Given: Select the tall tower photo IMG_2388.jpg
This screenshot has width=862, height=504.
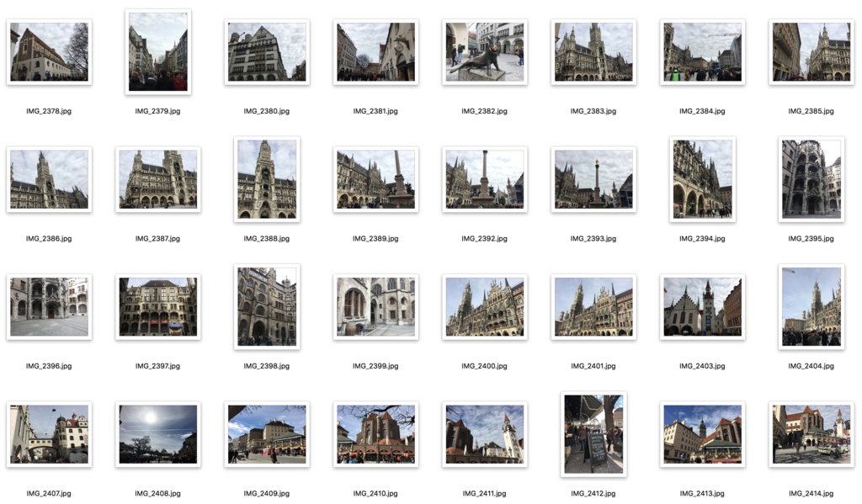Looking at the screenshot, I should [x=267, y=180].
